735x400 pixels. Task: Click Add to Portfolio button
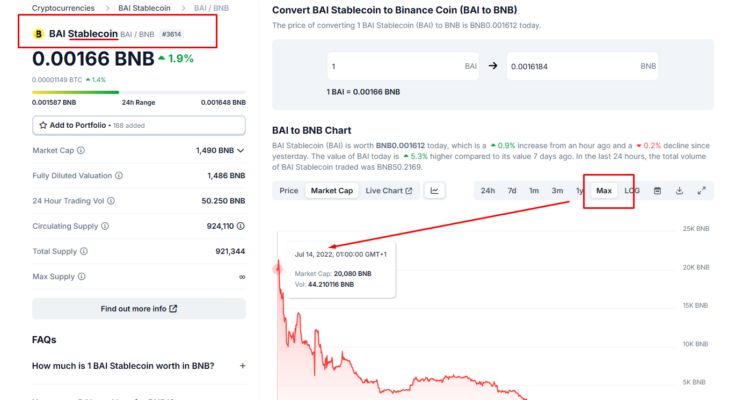(139, 125)
